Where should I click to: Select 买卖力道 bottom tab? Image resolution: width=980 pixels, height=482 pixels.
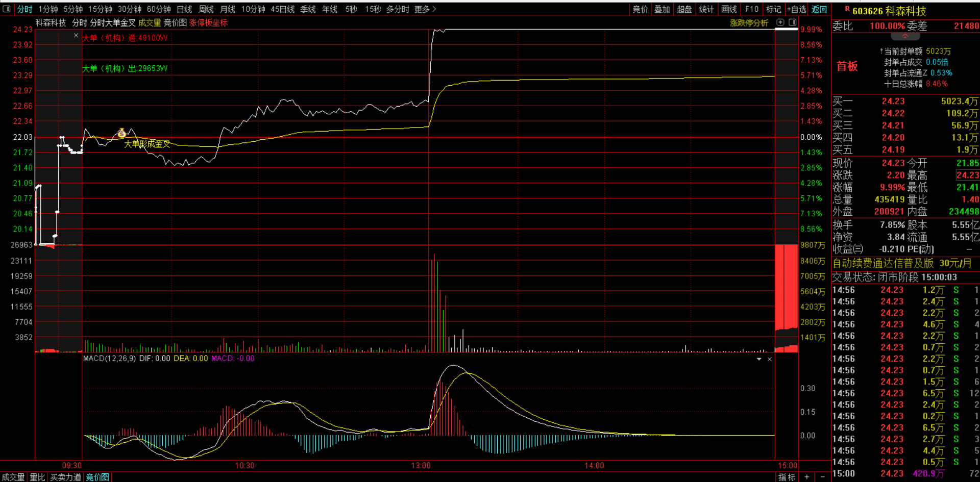click(65, 477)
